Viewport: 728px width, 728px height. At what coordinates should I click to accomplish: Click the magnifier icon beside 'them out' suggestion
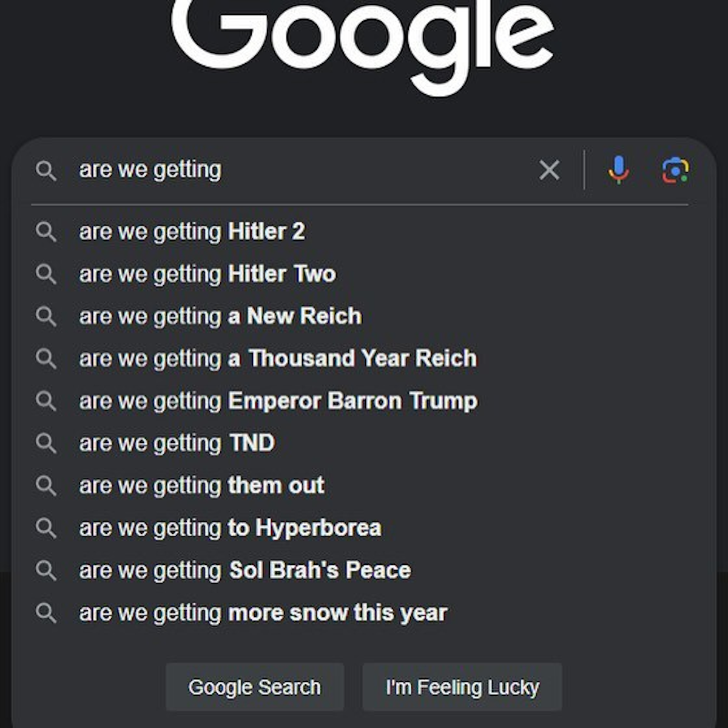pyautogui.click(x=46, y=485)
